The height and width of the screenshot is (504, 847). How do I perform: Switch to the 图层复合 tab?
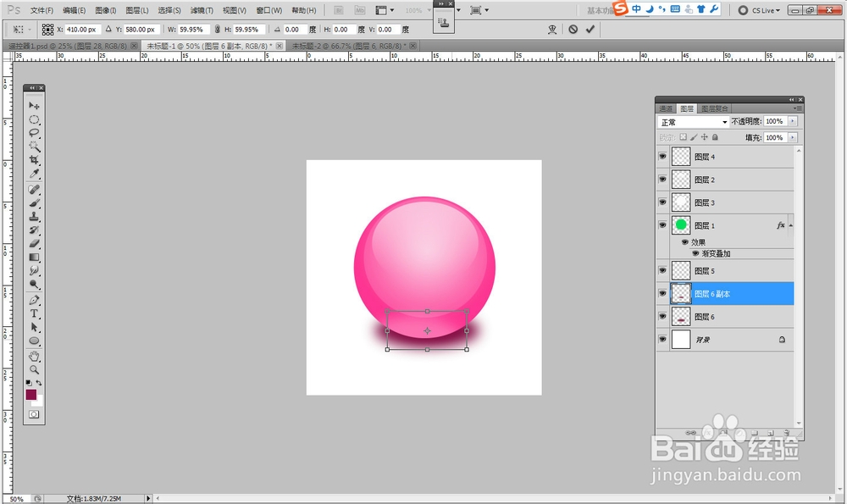click(715, 108)
